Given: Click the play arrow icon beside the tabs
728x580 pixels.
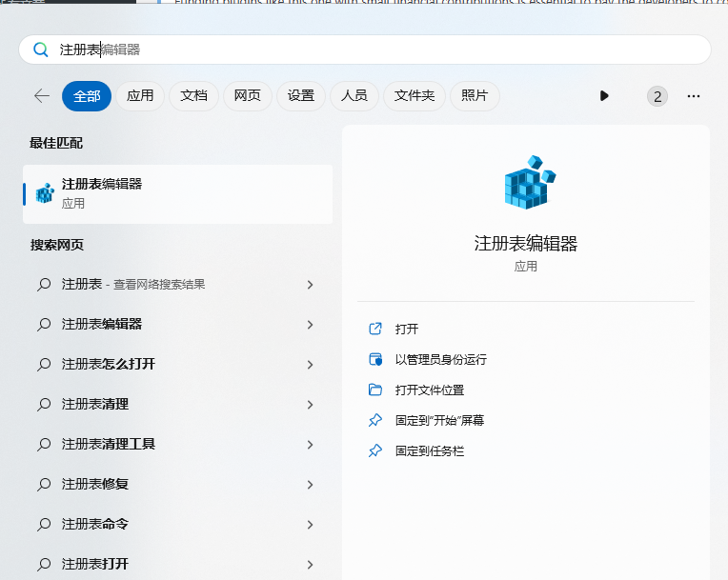Looking at the screenshot, I should 604,96.
